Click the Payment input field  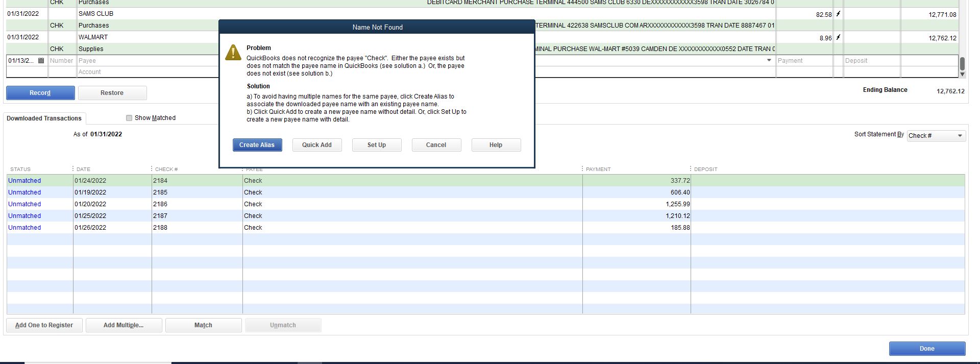point(804,61)
